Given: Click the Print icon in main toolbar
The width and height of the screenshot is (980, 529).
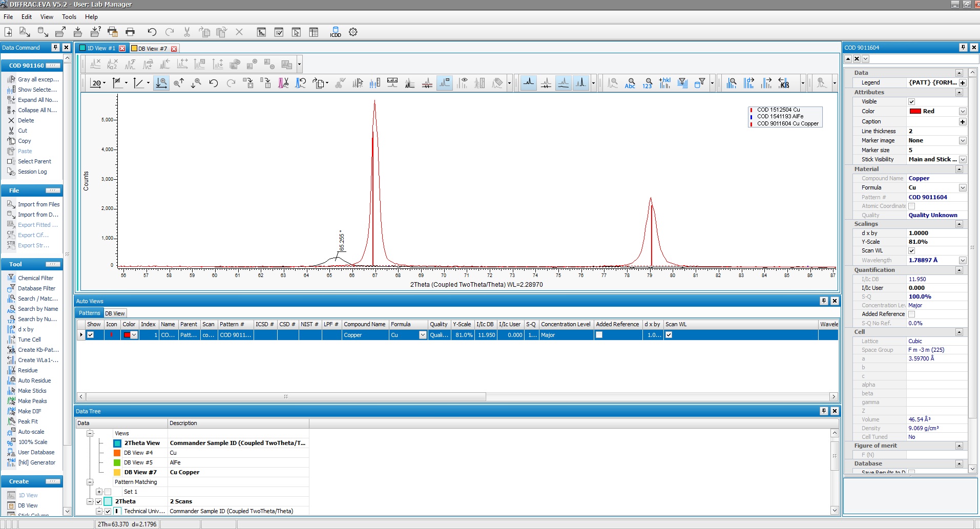Looking at the screenshot, I should coord(130,32).
